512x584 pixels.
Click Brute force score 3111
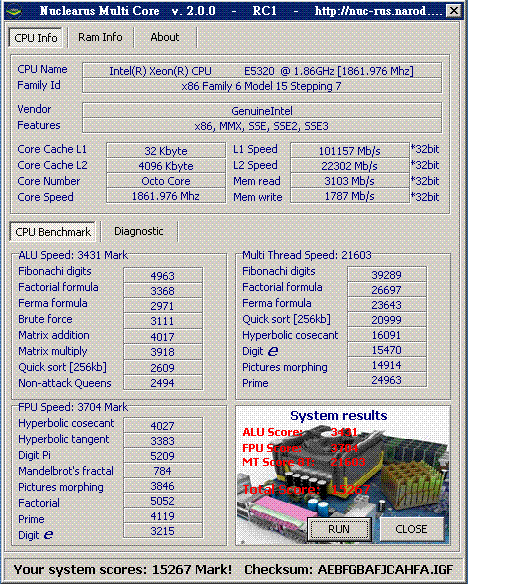(x=163, y=321)
